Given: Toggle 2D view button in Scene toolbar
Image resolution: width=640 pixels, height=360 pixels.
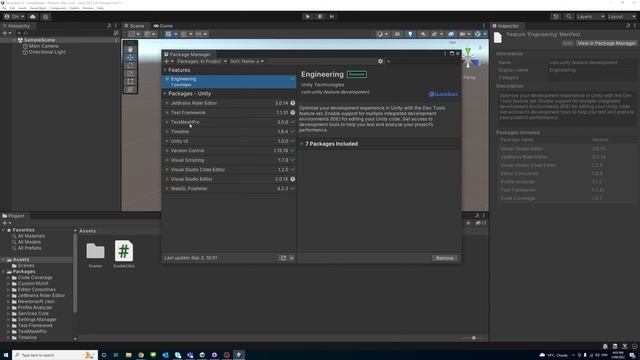Looking at the screenshot, I should click(397, 34).
